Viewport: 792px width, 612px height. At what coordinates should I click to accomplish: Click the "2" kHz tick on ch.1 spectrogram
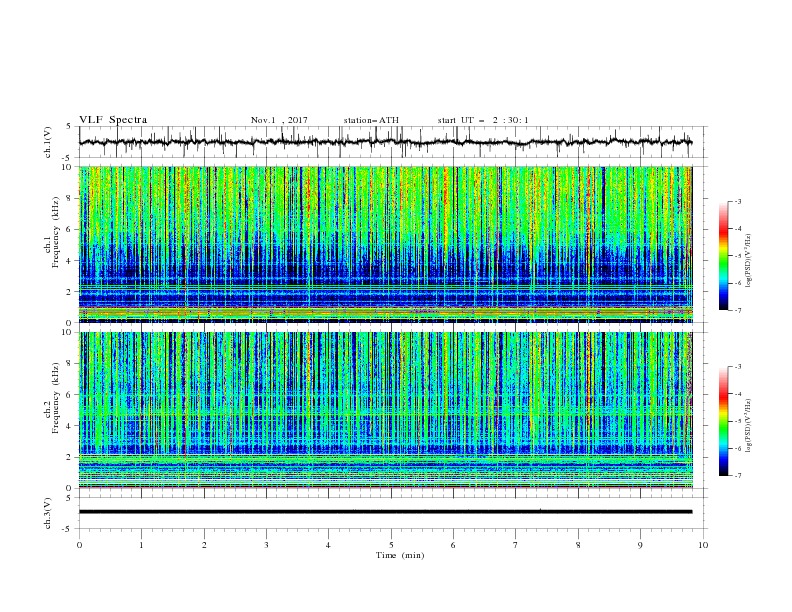[x=70, y=292]
